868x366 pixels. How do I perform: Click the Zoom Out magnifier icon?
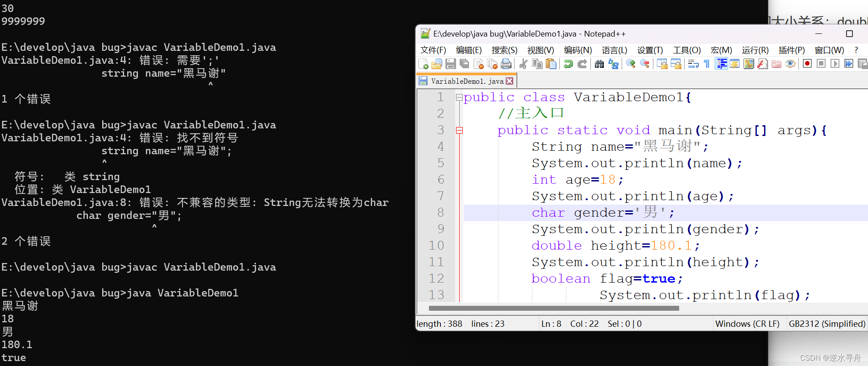(644, 64)
